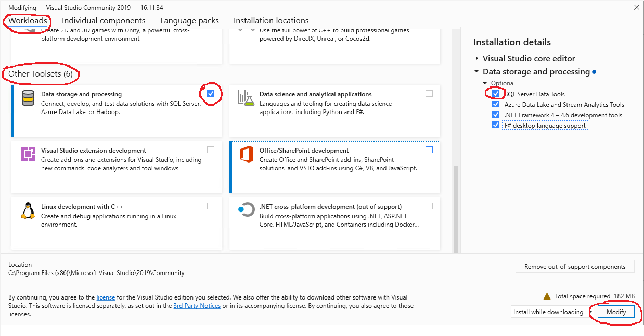The height and width of the screenshot is (336, 644).
Task: Click the Data science flask chart icon
Action: click(x=246, y=98)
